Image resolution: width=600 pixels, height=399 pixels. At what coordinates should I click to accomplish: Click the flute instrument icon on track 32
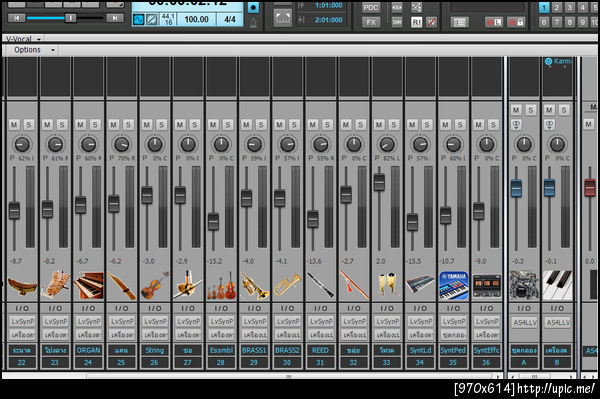tap(354, 285)
